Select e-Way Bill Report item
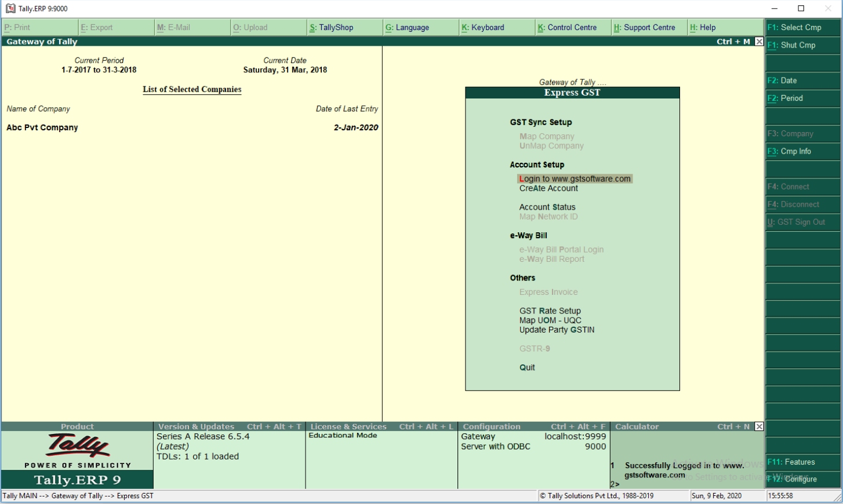Viewport: 843px width, 504px height. 551,259
